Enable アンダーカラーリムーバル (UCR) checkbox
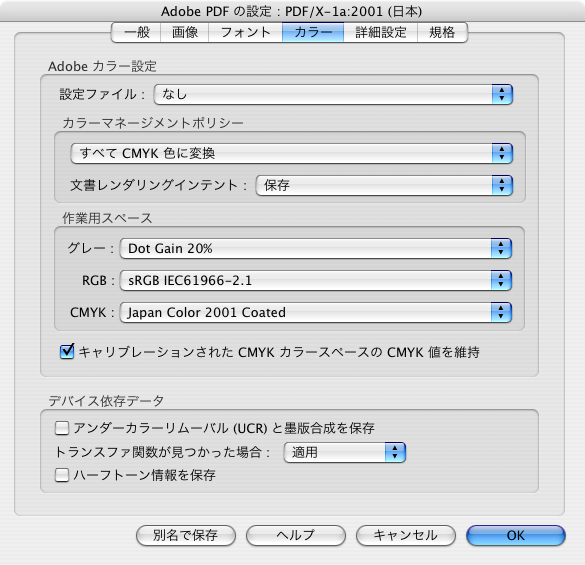The height and width of the screenshot is (565, 585). [x=62, y=428]
